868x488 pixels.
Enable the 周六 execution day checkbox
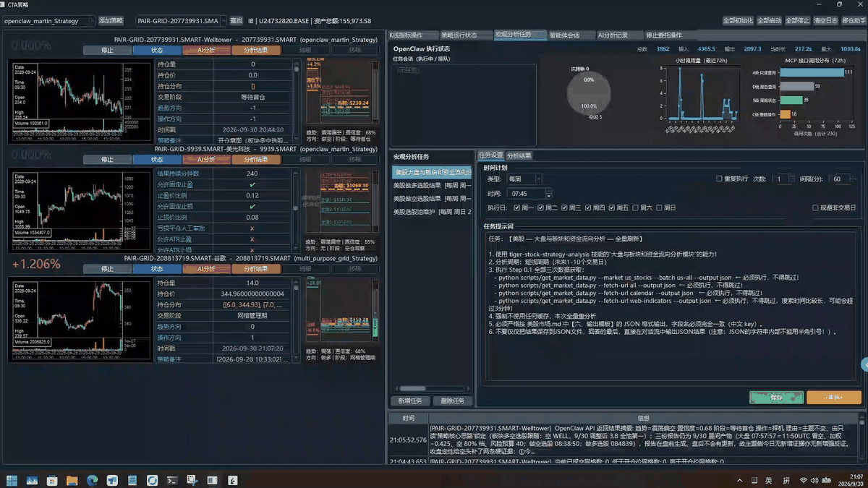(635, 208)
